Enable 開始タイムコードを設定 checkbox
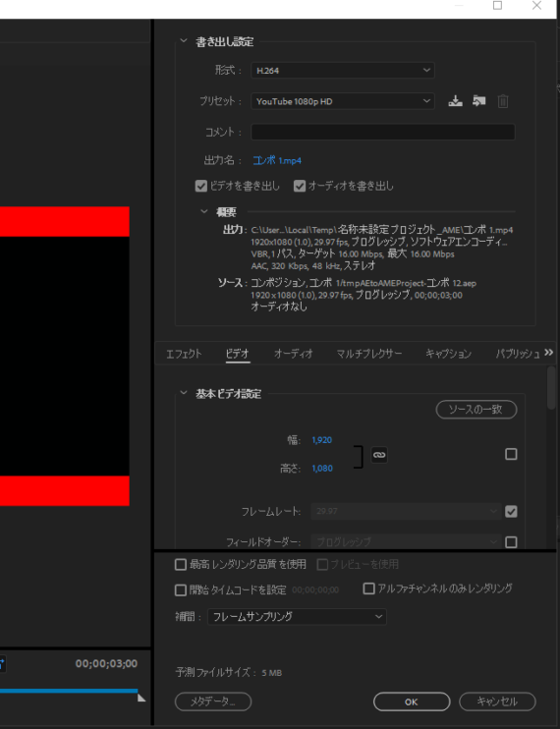This screenshot has width=560, height=729. click(x=181, y=590)
